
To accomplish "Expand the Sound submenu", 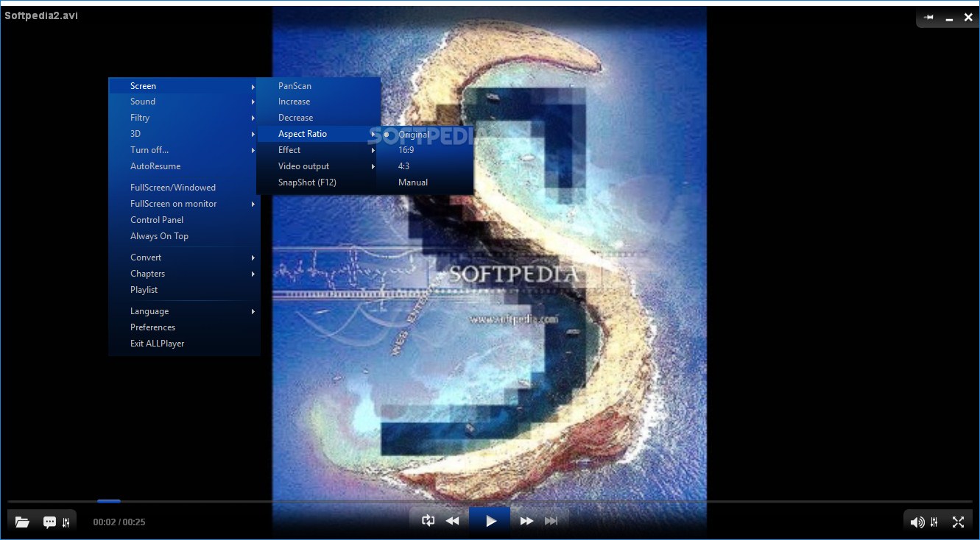I will point(184,102).
